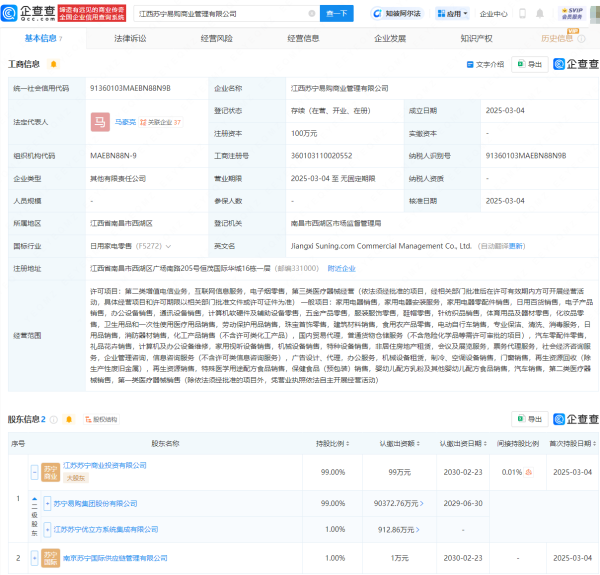This screenshot has height=575, width=600.
Task: Click the Qcc.com logo in header
Action: point(30,14)
